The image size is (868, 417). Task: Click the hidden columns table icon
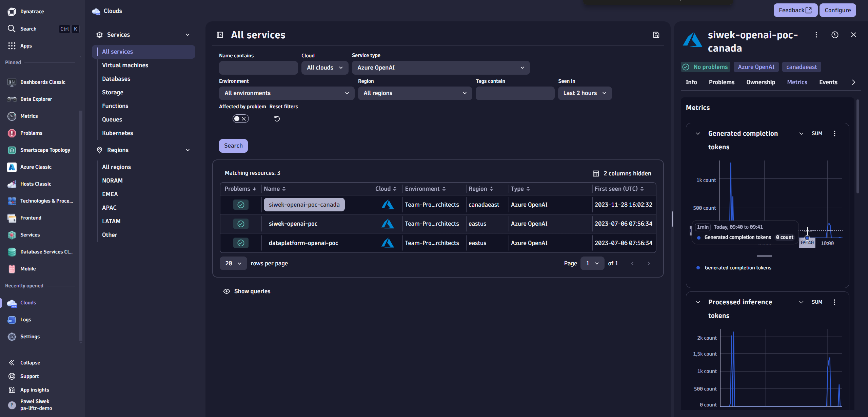596,173
